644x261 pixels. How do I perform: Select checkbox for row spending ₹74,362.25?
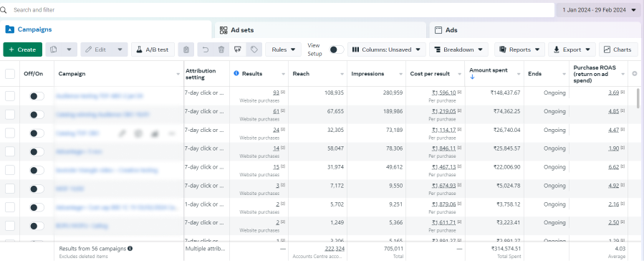10,114
